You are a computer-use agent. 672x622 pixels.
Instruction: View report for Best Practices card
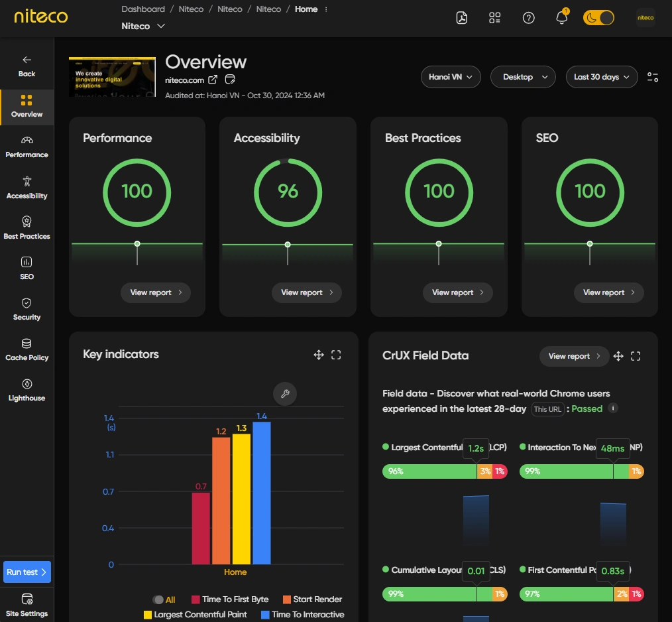coord(457,292)
